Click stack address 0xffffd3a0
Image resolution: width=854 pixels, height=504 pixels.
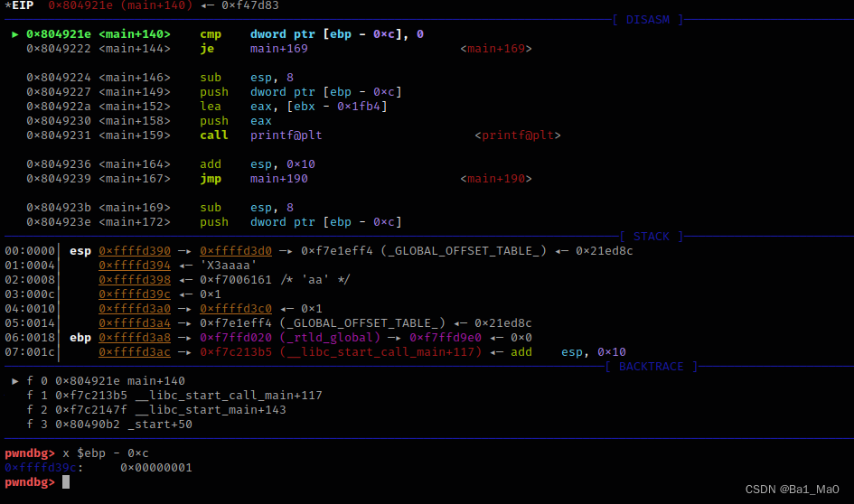(135, 309)
